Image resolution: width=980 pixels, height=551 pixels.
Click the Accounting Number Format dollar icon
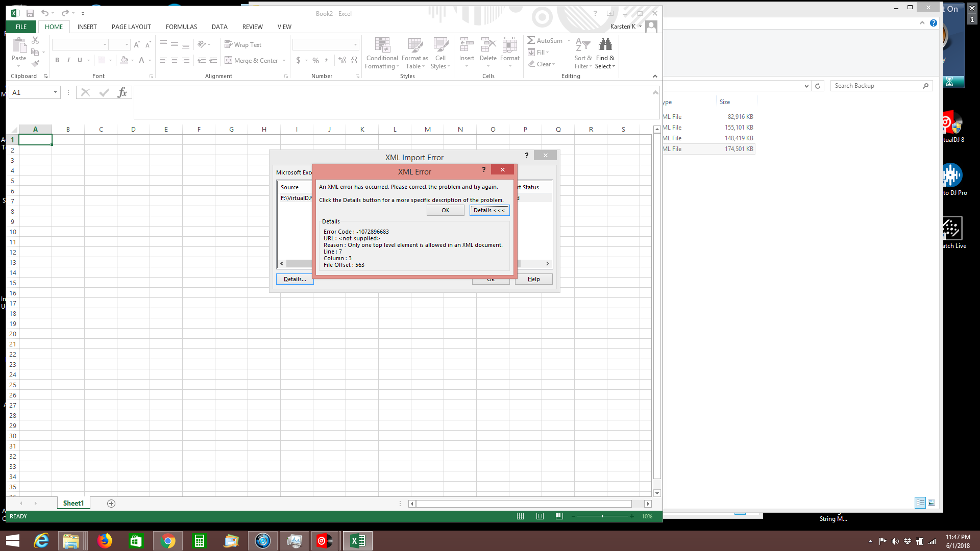(x=298, y=60)
